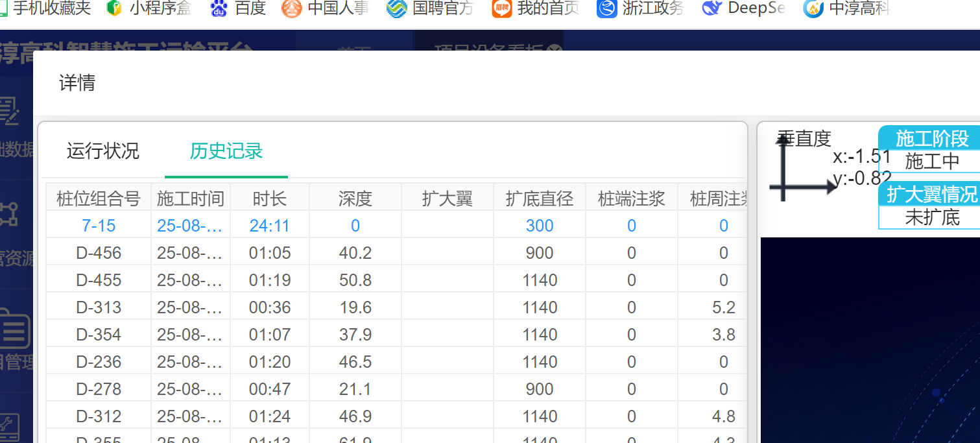The height and width of the screenshot is (443, 980).
Task: Click the 深度 column header
Action: 355,198
